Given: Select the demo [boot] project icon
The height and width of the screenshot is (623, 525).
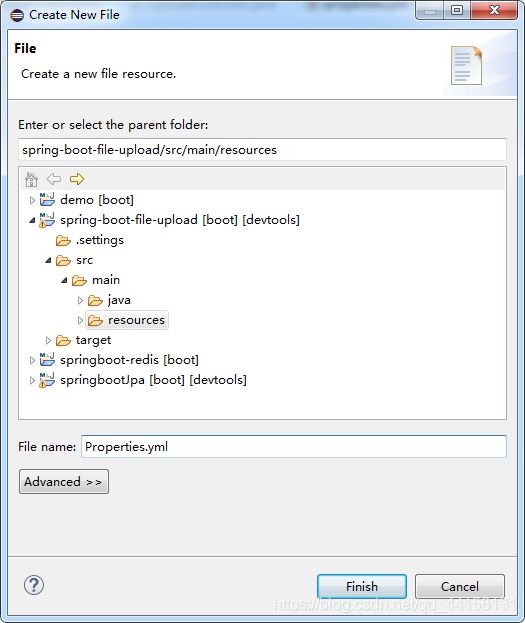Looking at the screenshot, I should (x=47, y=199).
